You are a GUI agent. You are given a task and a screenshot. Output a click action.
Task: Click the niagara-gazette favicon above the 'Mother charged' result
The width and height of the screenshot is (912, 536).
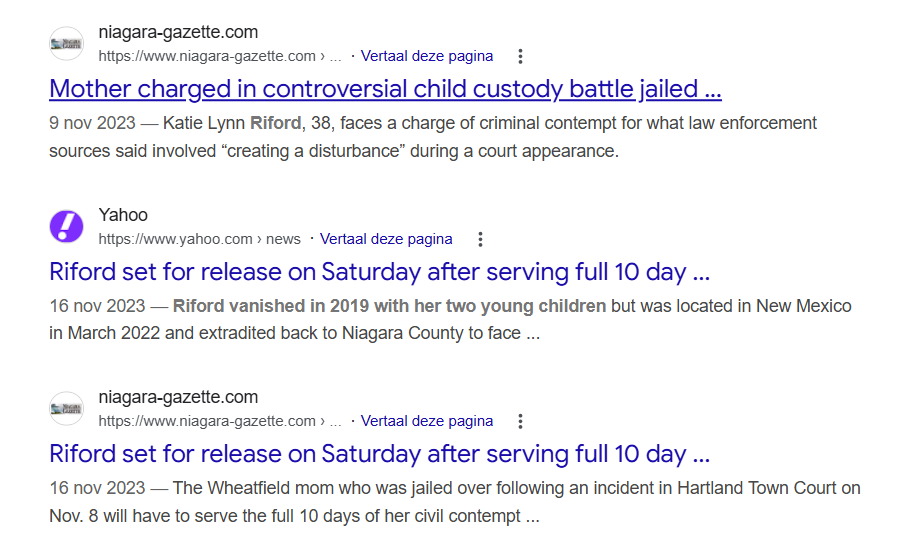pos(67,44)
